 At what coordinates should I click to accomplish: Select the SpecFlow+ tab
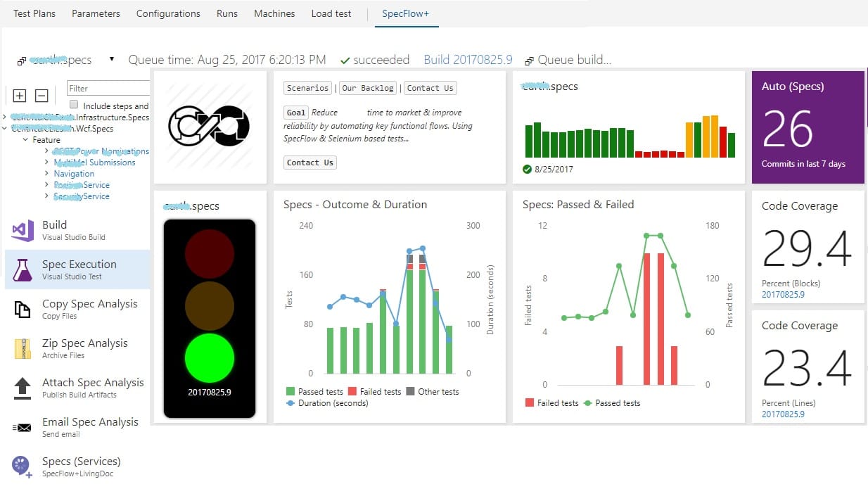[x=406, y=13]
